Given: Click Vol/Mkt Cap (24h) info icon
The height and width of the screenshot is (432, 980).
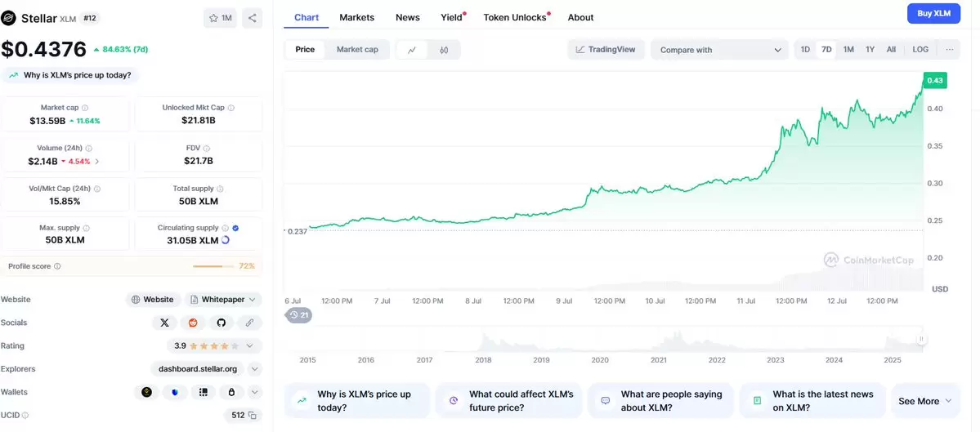Looking at the screenshot, I should point(97,189).
